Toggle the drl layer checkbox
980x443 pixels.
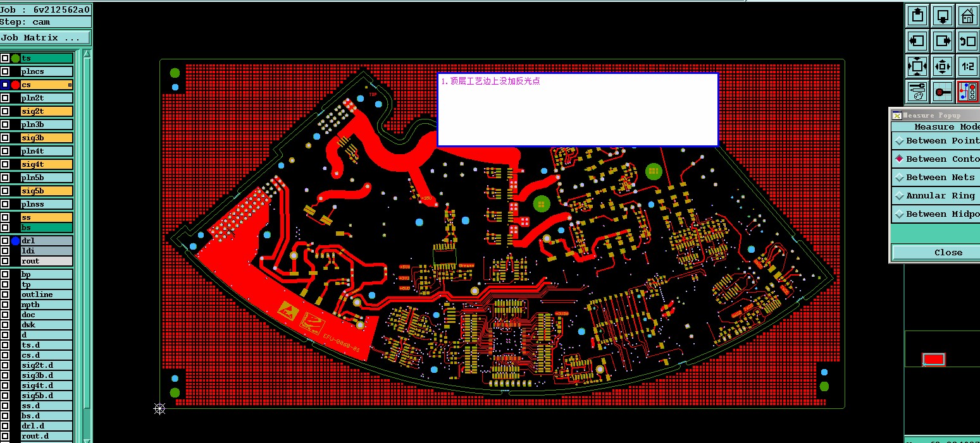[x=5, y=241]
